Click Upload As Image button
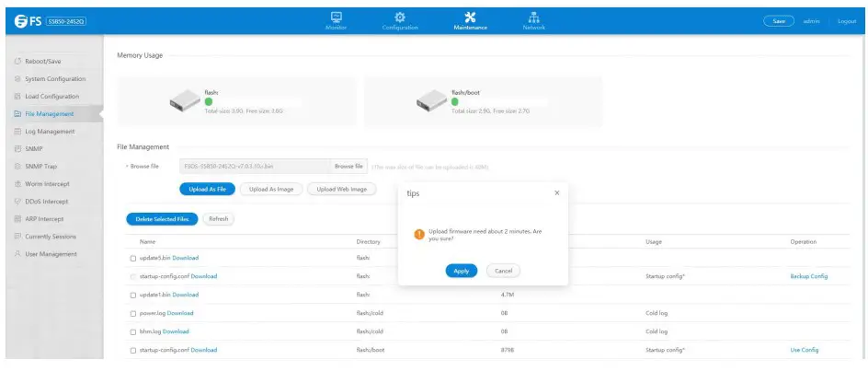The image size is (868, 383). point(271,189)
